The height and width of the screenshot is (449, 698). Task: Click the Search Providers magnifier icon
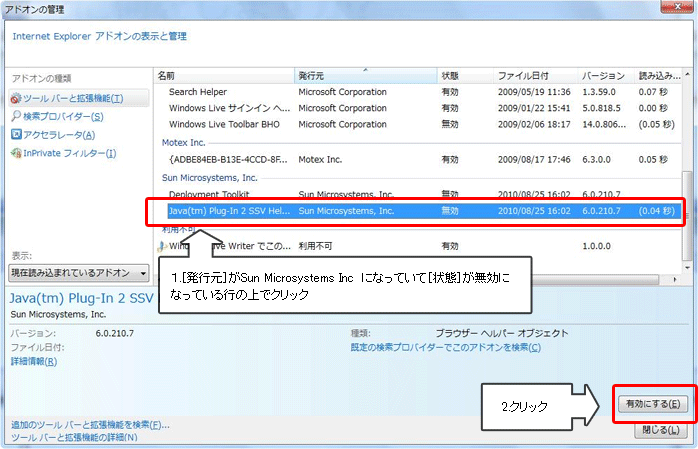16,116
